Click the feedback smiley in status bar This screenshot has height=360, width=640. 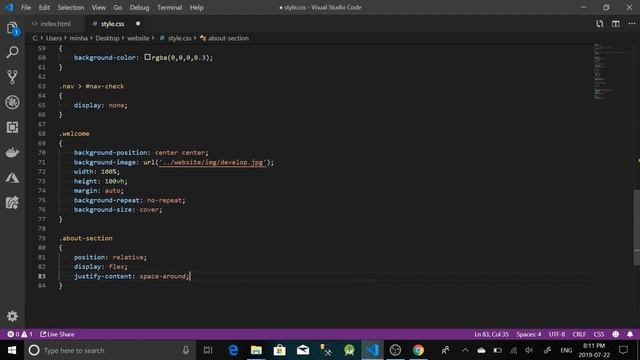click(616, 334)
